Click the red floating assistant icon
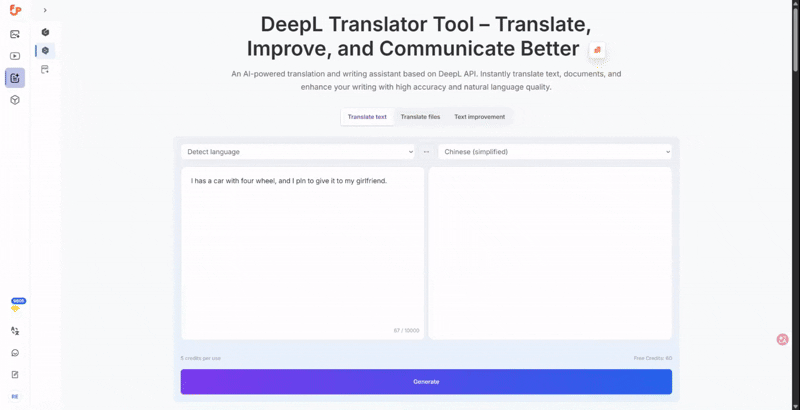Image resolution: width=800 pixels, height=410 pixels. click(x=782, y=340)
